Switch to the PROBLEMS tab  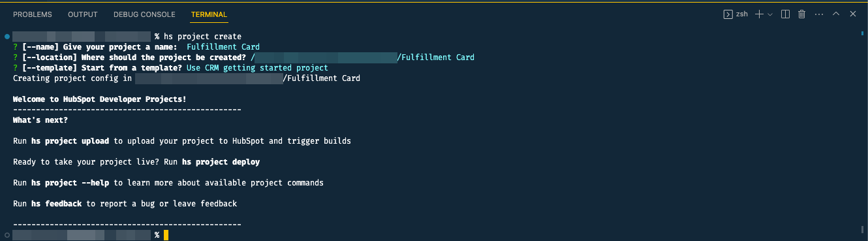click(33, 14)
